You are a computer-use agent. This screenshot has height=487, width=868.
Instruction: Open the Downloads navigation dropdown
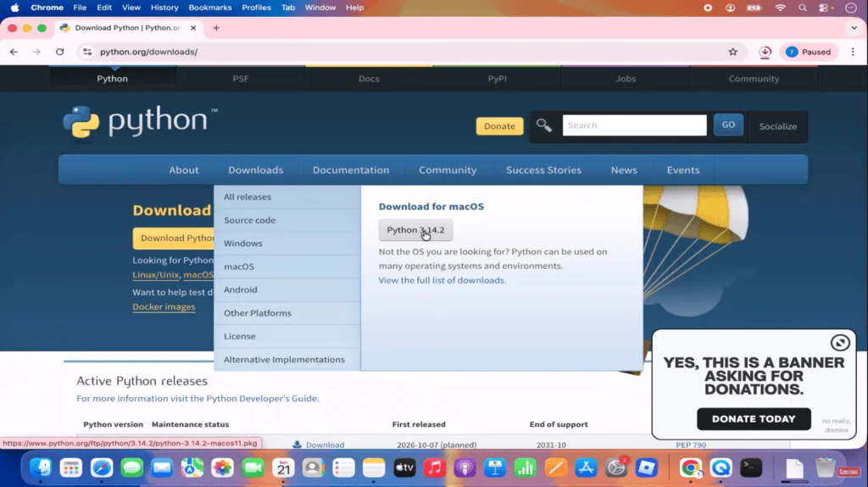click(x=256, y=170)
